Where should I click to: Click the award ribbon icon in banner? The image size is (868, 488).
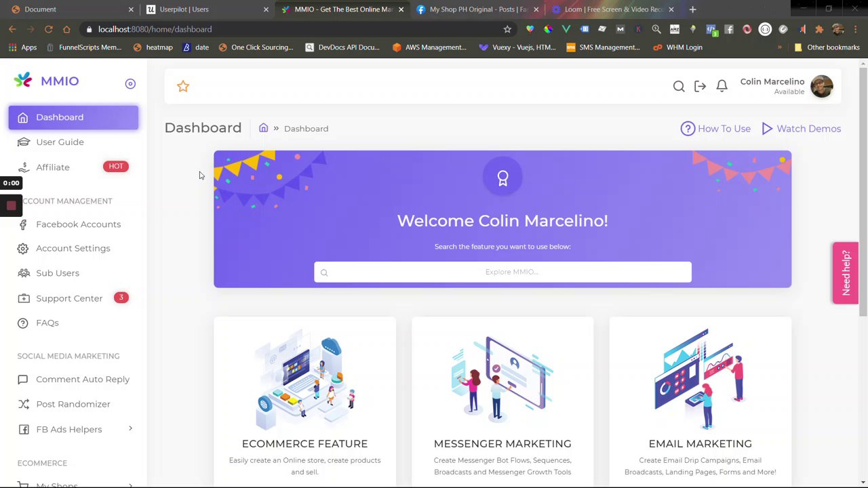click(502, 178)
